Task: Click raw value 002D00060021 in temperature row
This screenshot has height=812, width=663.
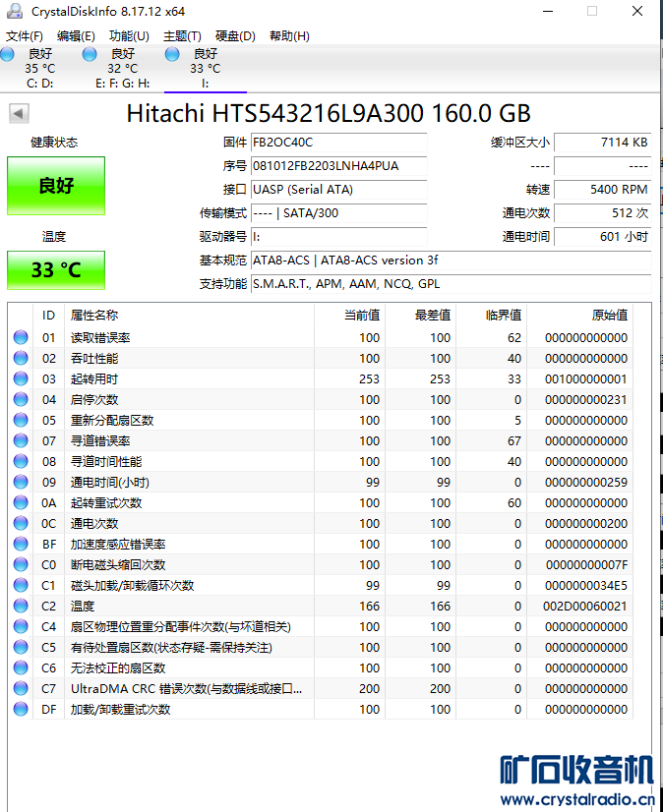Action: click(x=585, y=606)
